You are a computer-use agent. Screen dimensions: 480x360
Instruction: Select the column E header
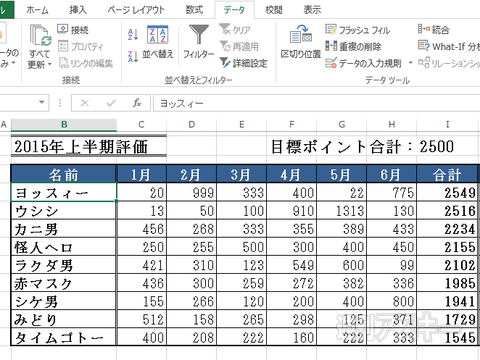click(x=242, y=125)
